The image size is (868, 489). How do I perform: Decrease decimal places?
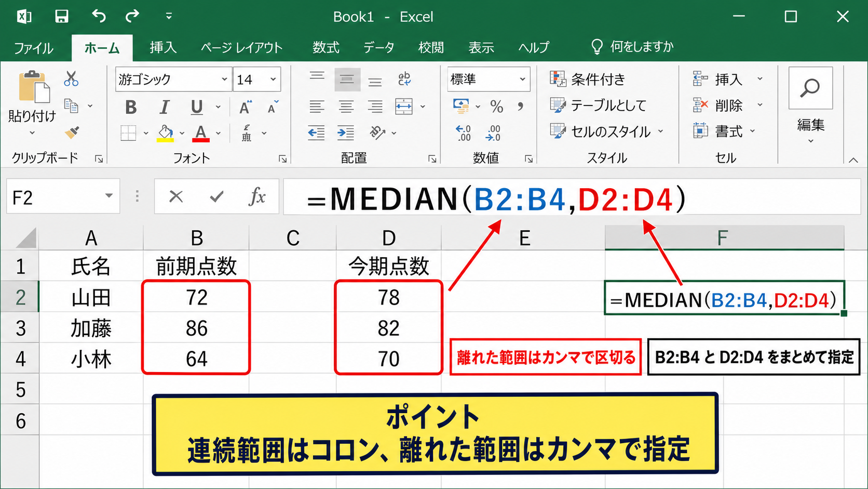[x=493, y=133]
